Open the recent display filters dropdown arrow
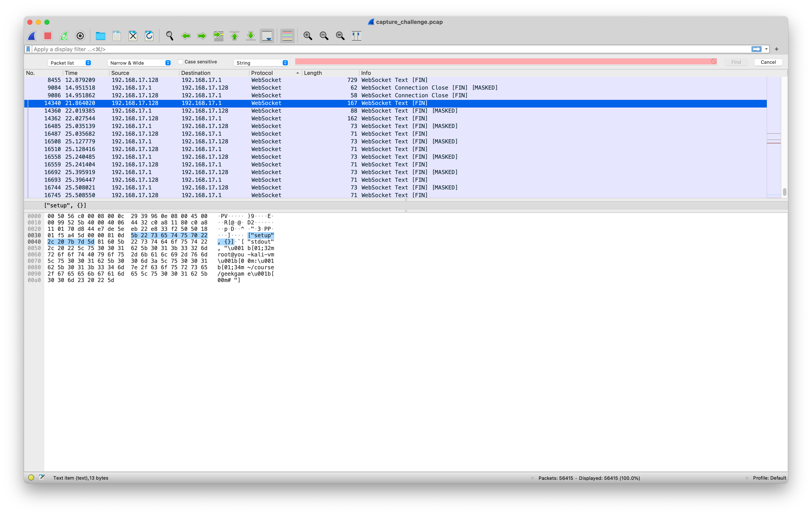Screen dimensions: 812x515 (x=766, y=49)
